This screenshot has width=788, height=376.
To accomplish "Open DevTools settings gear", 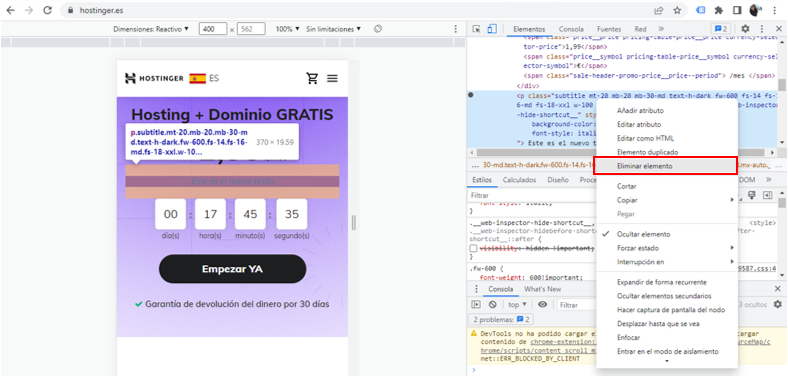I will click(x=745, y=29).
